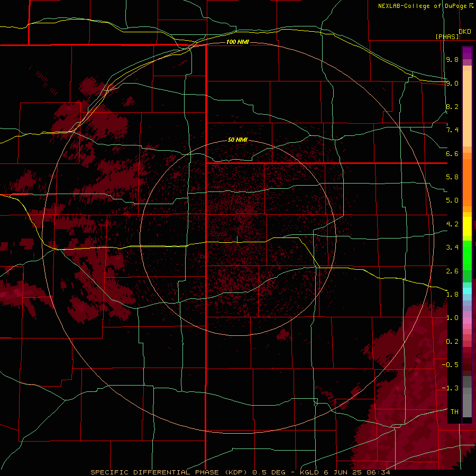Click the [PHAS] unit label above the scale
The height and width of the screenshot is (476, 476).
[x=447, y=36]
